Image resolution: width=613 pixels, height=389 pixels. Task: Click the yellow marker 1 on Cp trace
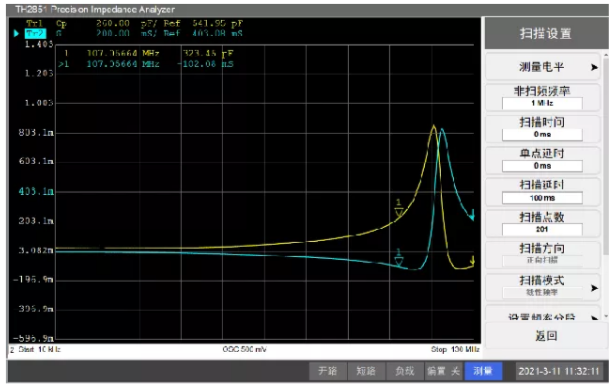pos(399,209)
